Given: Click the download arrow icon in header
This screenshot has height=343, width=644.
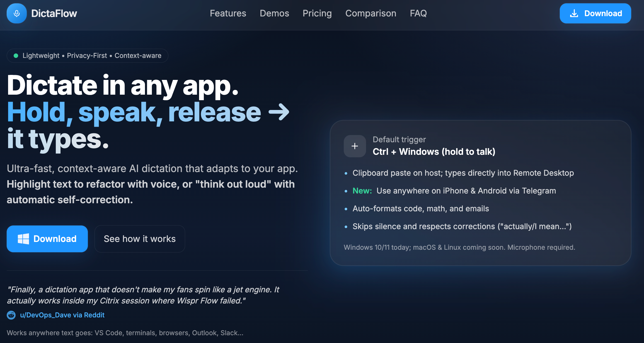Looking at the screenshot, I should coord(574,13).
